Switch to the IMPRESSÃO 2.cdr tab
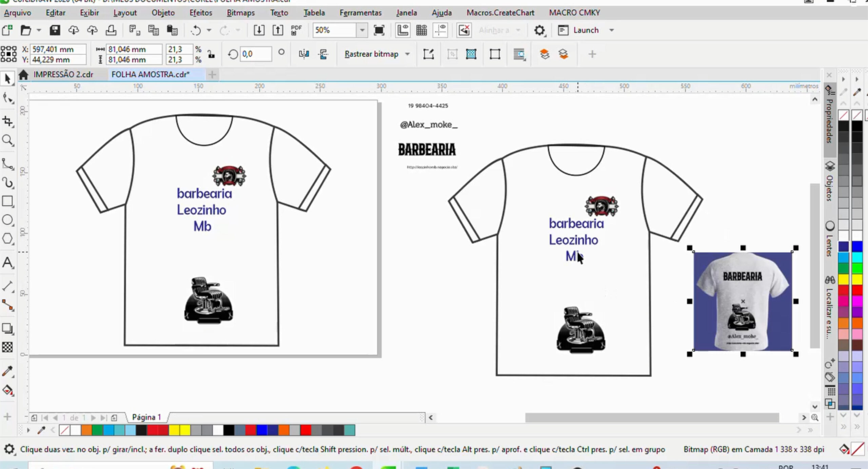The width and height of the screenshot is (868, 469). point(63,74)
